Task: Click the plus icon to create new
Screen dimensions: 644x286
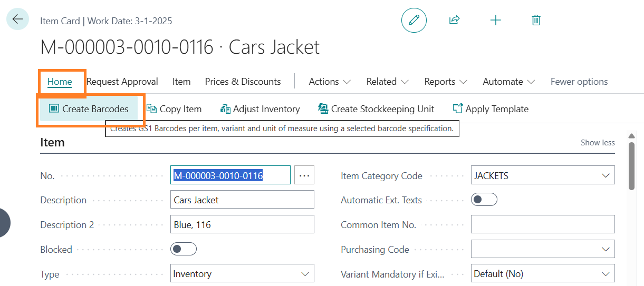Action: click(495, 20)
